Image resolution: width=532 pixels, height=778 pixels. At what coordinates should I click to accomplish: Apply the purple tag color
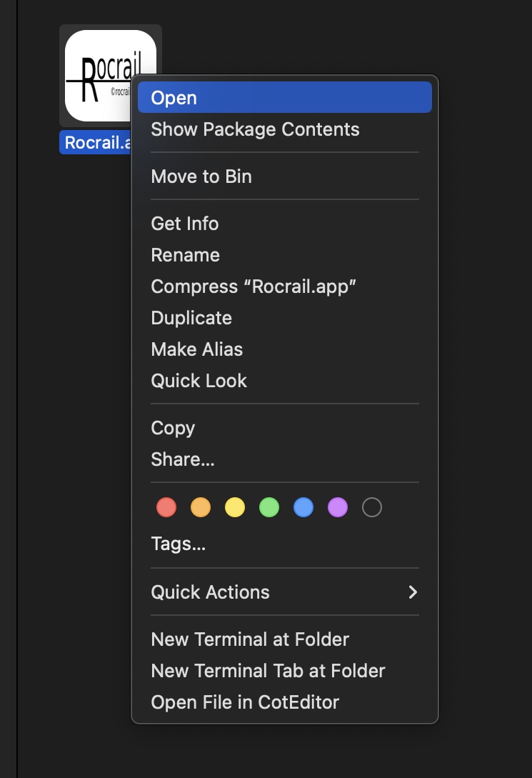pyautogui.click(x=338, y=508)
